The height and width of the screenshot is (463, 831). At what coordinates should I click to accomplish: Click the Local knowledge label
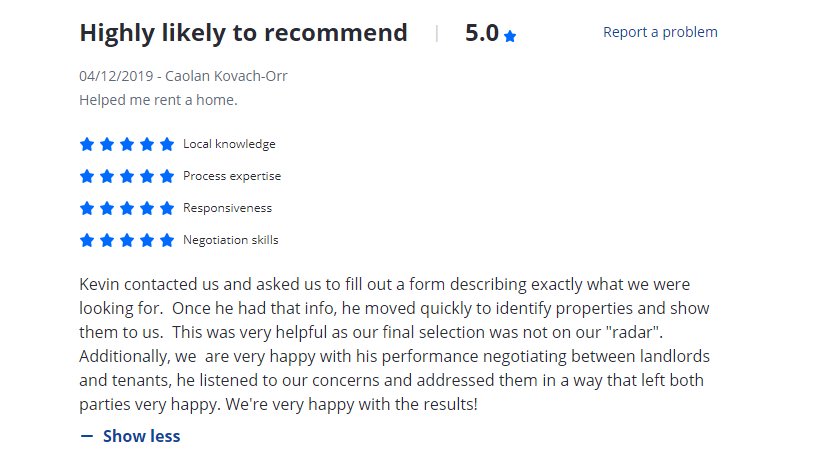229,144
